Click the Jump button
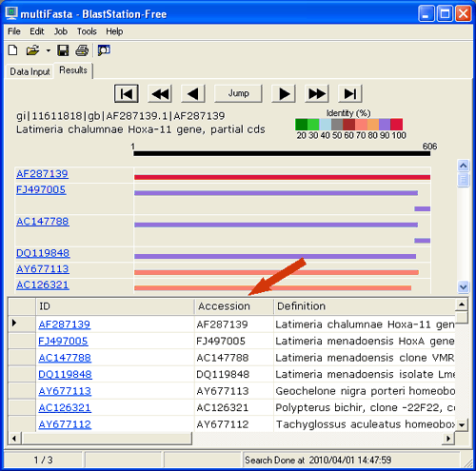476x471 pixels. [238, 93]
